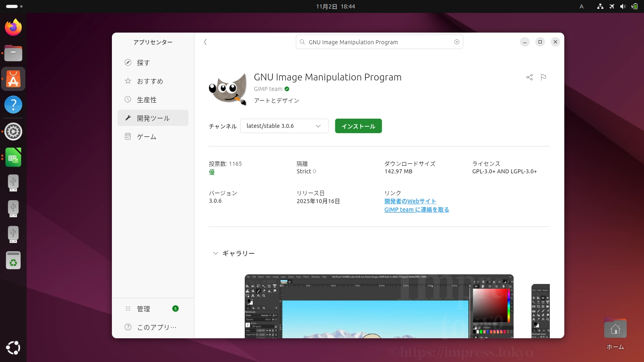Click the 投票数: 1165 text
This screenshot has width=644, height=362.
(x=225, y=164)
